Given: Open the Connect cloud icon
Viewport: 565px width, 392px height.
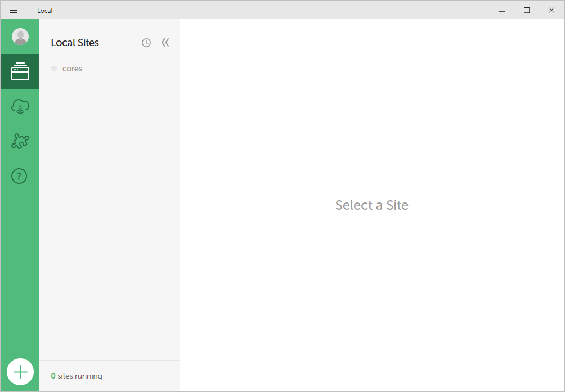Looking at the screenshot, I should 20,107.
